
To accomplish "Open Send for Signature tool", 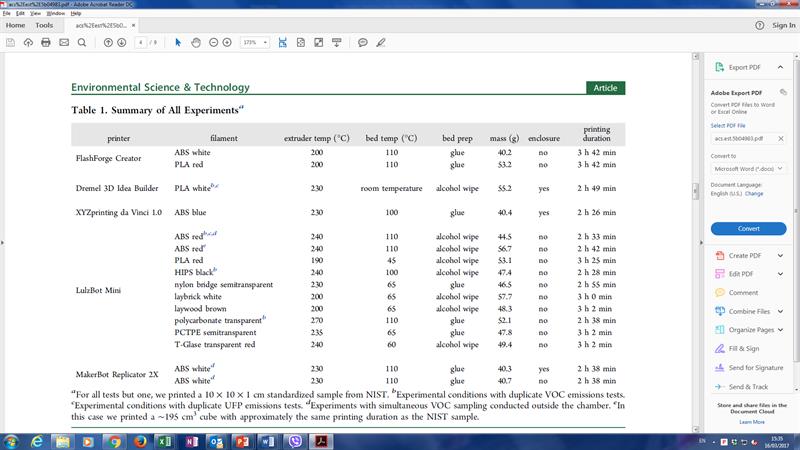I will (x=749, y=368).
